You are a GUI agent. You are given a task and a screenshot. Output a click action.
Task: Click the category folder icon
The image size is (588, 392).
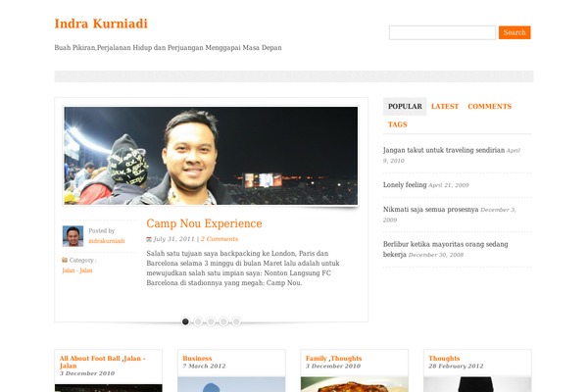point(65,260)
